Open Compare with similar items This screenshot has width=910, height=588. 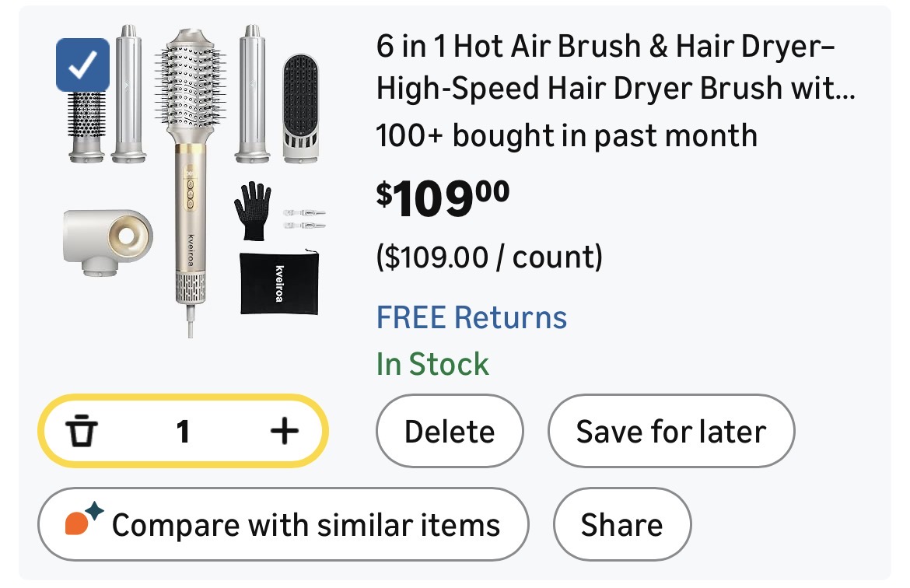[x=283, y=524]
